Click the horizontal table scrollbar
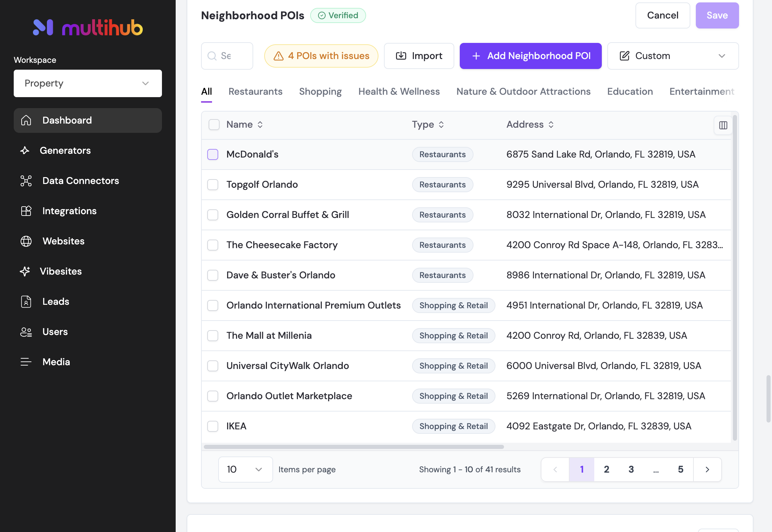The width and height of the screenshot is (772, 532). [x=354, y=447]
